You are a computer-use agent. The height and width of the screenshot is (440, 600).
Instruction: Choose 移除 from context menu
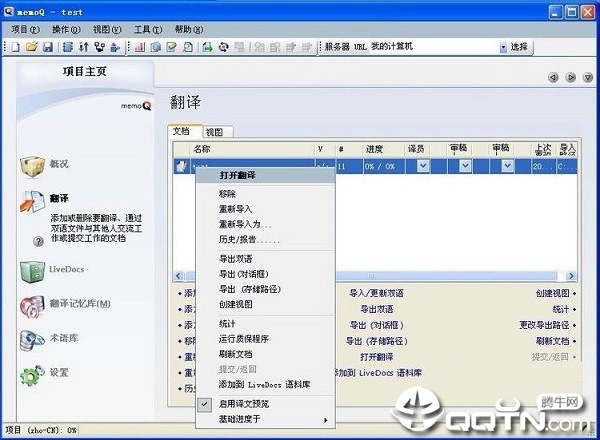265,194
